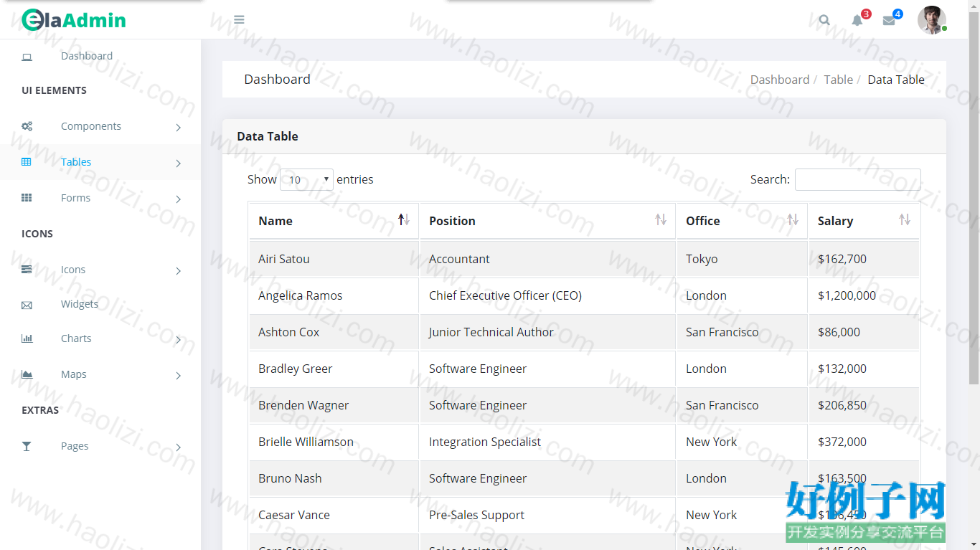The height and width of the screenshot is (550, 980).
Task: Click the Name column header
Action: click(x=334, y=221)
